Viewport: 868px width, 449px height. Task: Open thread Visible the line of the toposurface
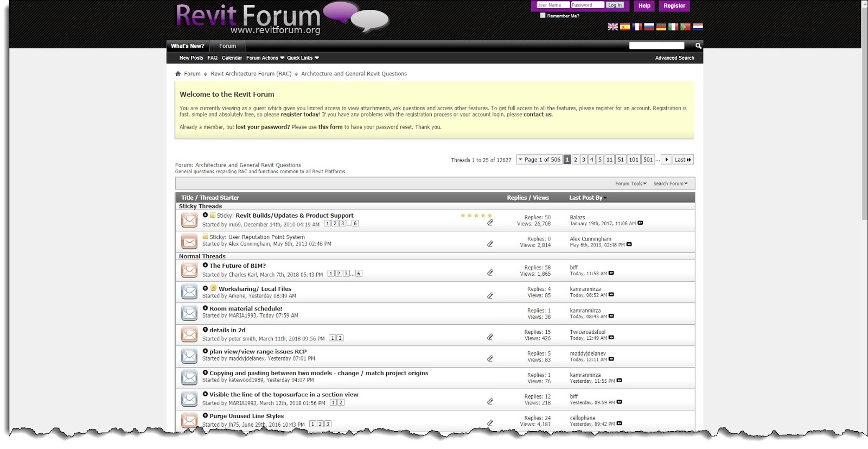pos(284,395)
